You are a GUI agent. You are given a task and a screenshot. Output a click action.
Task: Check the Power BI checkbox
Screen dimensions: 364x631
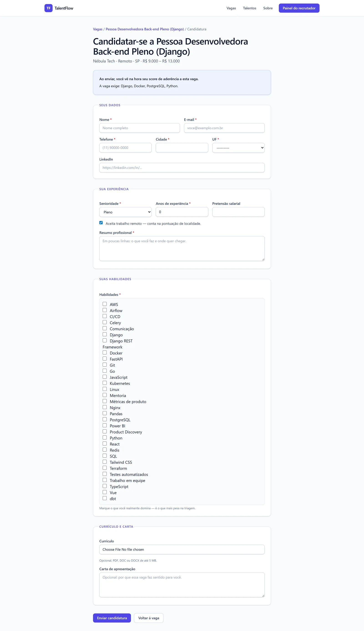[x=105, y=425]
